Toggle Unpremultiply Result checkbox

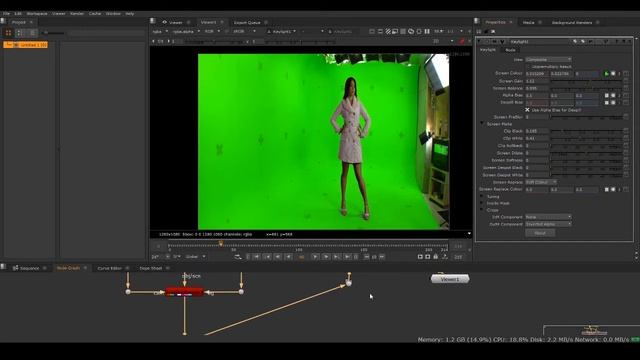[x=527, y=67]
